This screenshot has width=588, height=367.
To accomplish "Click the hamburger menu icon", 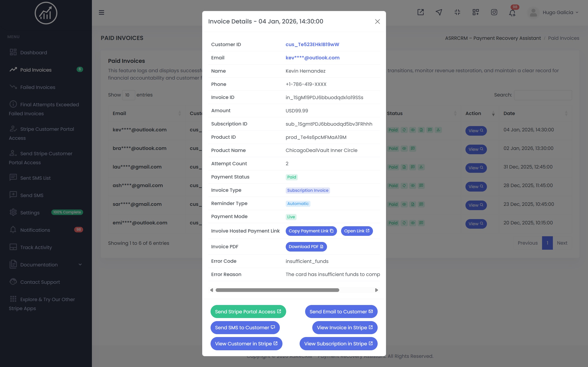I will [101, 12].
